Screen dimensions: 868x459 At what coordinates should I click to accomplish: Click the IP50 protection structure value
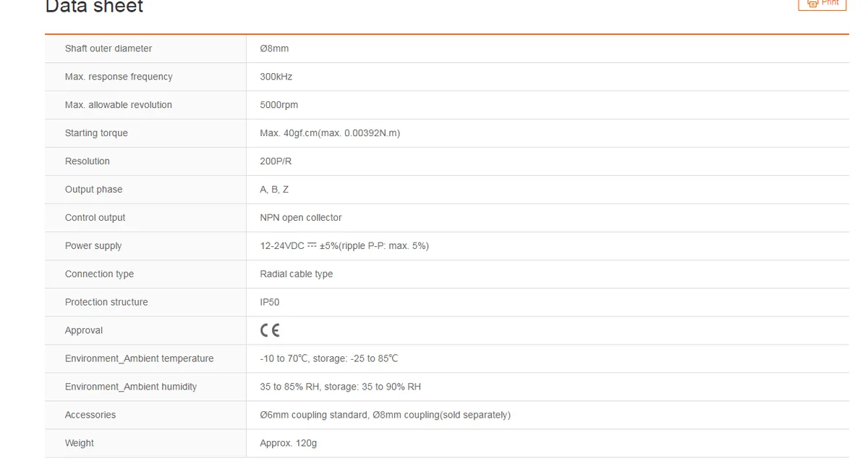point(270,303)
